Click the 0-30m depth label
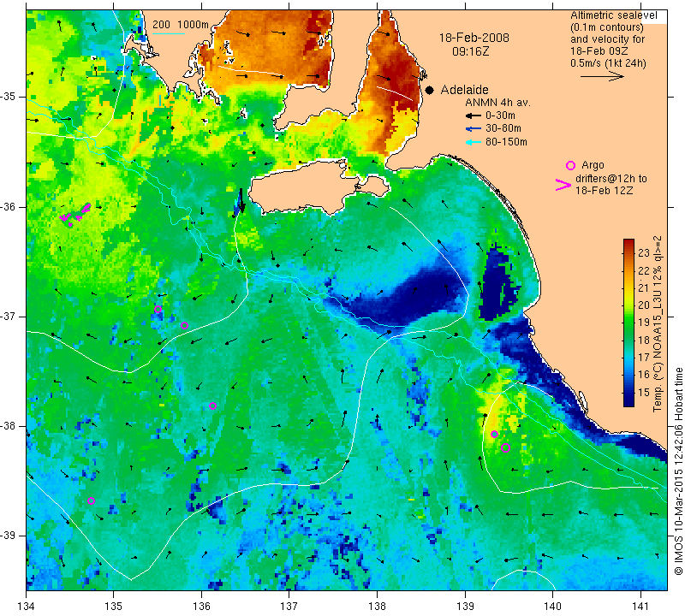Viewport: 685px width, 616px height. [500, 115]
